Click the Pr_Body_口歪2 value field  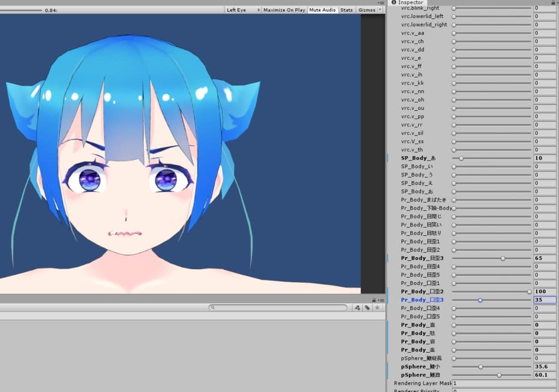pyautogui.click(x=544, y=292)
